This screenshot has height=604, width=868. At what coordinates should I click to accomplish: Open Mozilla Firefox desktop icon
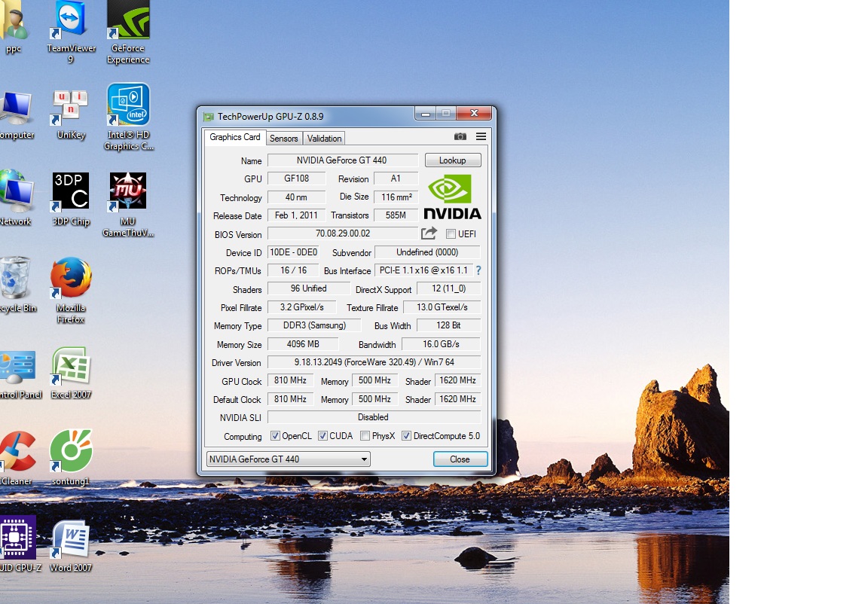pyautogui.click(x=71, y=291)
